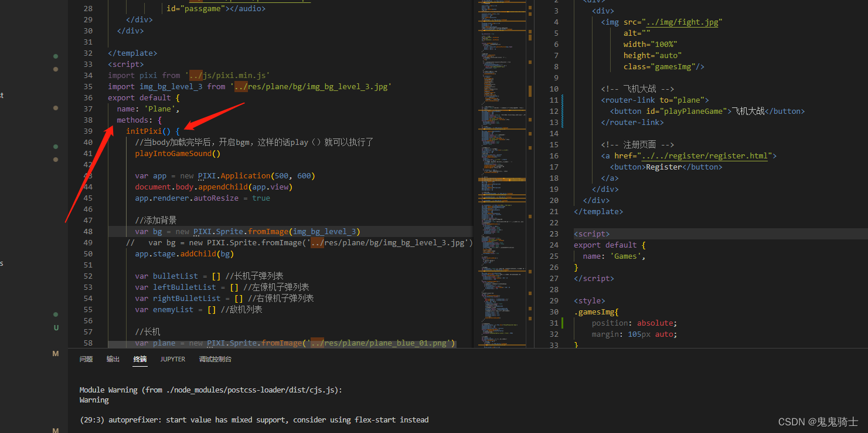Click 'app.renderer.autoResize = true' line

point(202,198)
